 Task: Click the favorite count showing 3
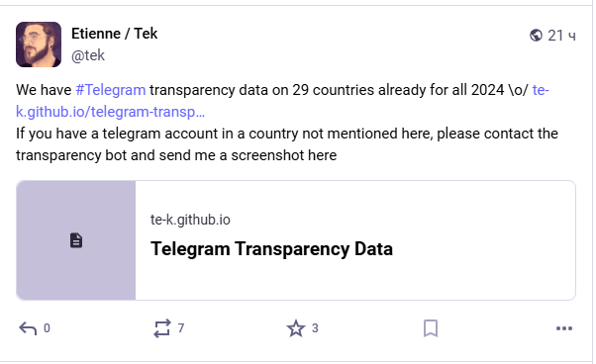point(315,328)
